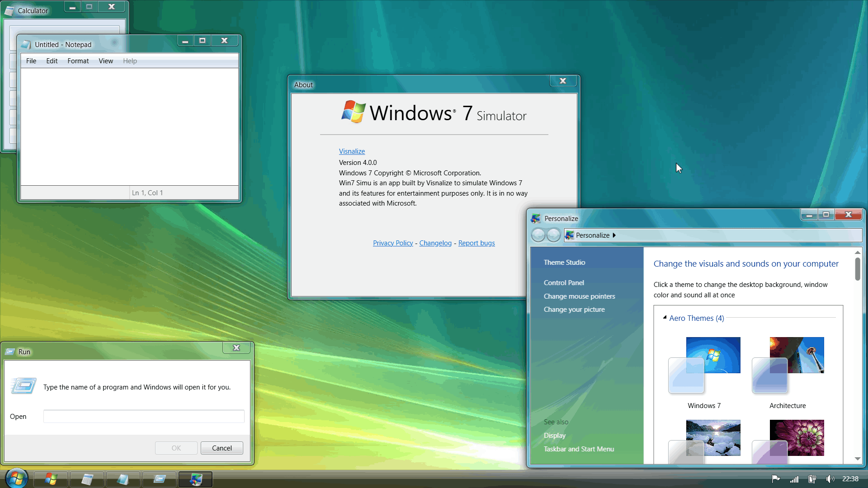
Task: Click the battery power tray icon
Action: tap(812, 479)
